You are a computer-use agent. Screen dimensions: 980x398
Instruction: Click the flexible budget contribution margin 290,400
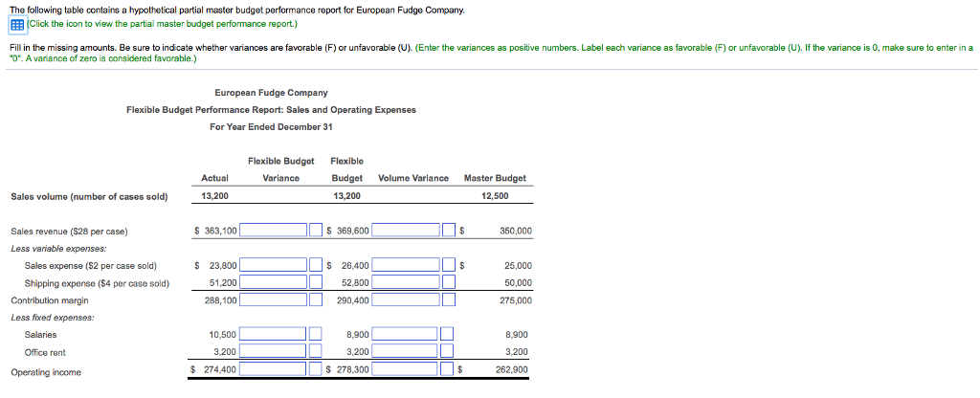pos(353,300)
